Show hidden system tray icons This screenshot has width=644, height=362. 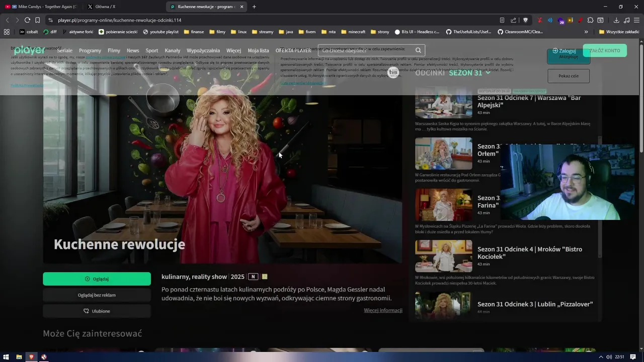601,357
